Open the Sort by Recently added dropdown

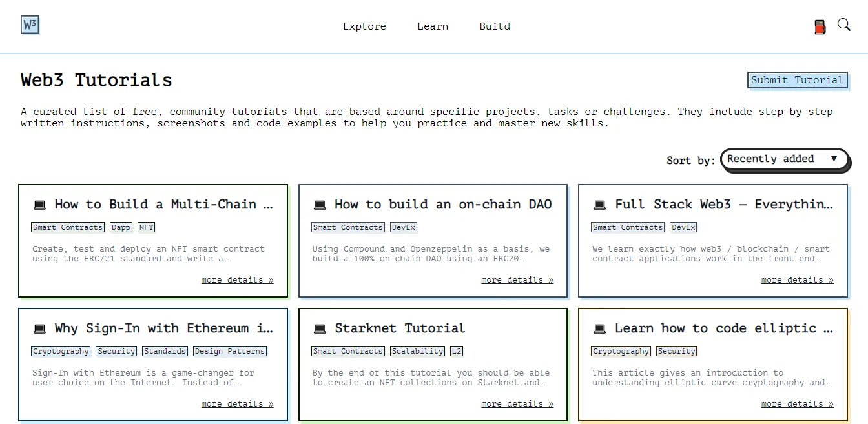[x=784, y=159]
